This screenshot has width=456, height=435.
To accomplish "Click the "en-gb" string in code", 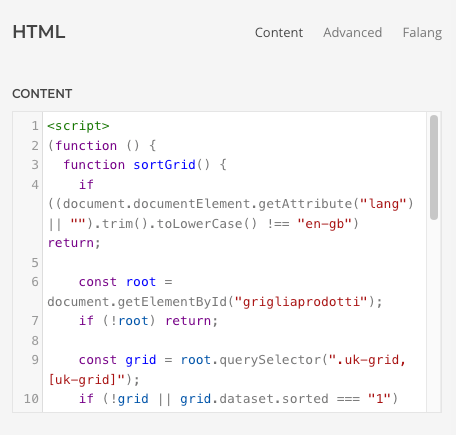I will (324, 224).
